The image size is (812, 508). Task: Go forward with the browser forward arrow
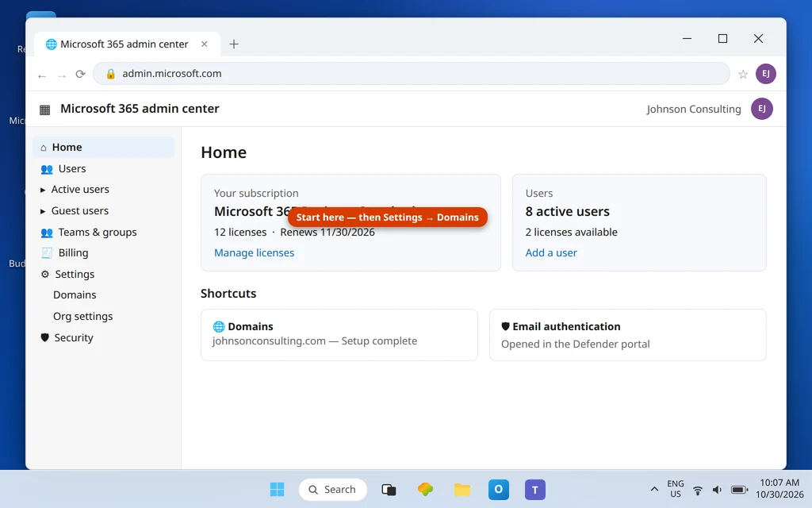coord(62,75)
